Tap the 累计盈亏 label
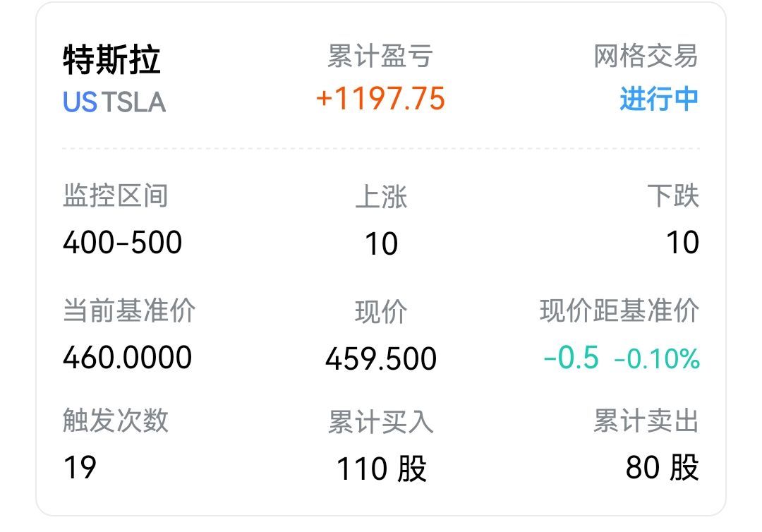762x532 pixels. (x=380, y=56)
